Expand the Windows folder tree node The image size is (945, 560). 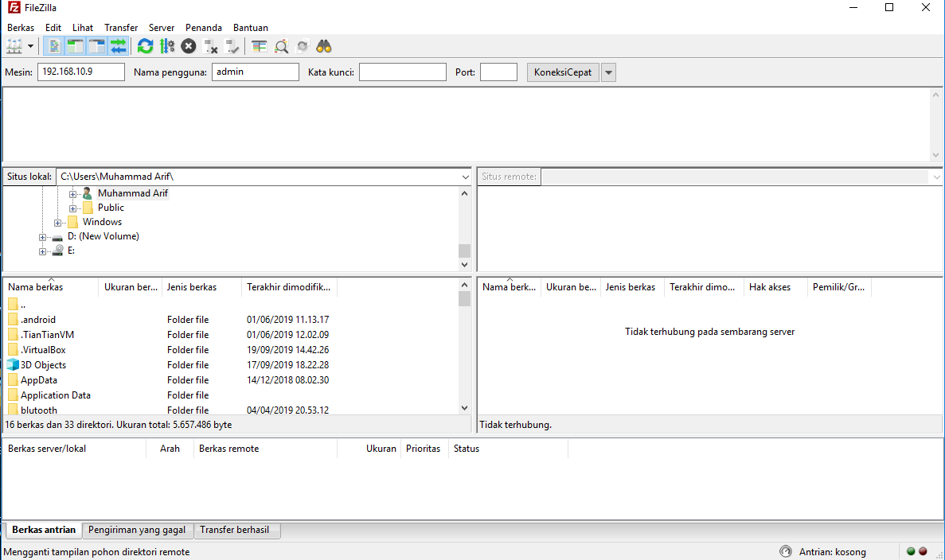[x=57, y=223]
